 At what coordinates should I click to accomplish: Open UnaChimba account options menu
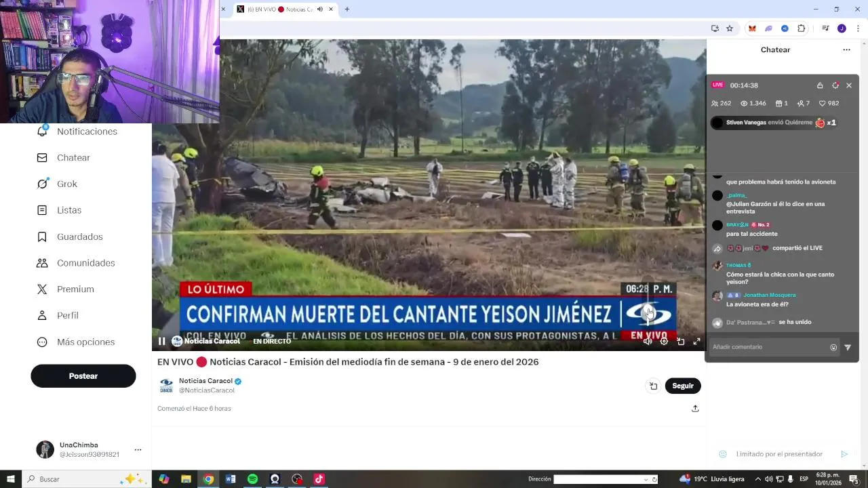point(138,449)
